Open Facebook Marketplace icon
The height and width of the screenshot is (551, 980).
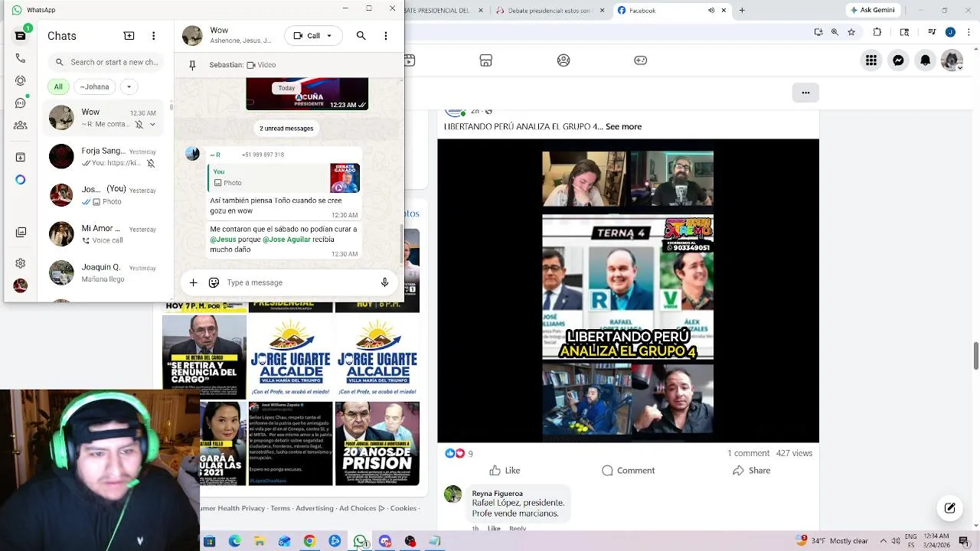pyautogui.click(x=485, y=60)
